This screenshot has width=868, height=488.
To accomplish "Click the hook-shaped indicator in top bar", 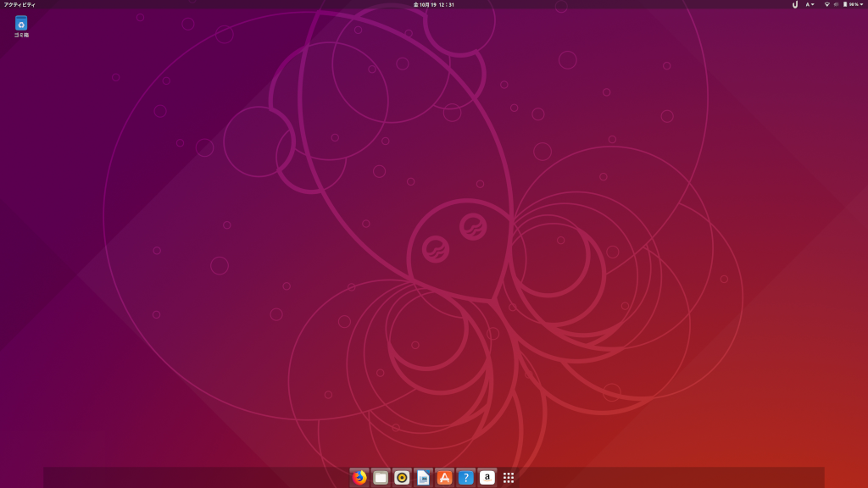I will point(795,4).
